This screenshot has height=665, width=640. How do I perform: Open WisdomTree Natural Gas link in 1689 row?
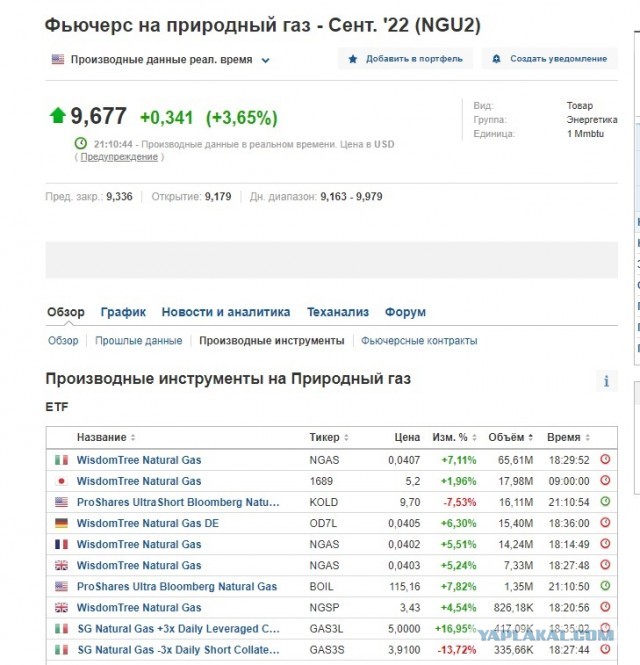(139, 481)
